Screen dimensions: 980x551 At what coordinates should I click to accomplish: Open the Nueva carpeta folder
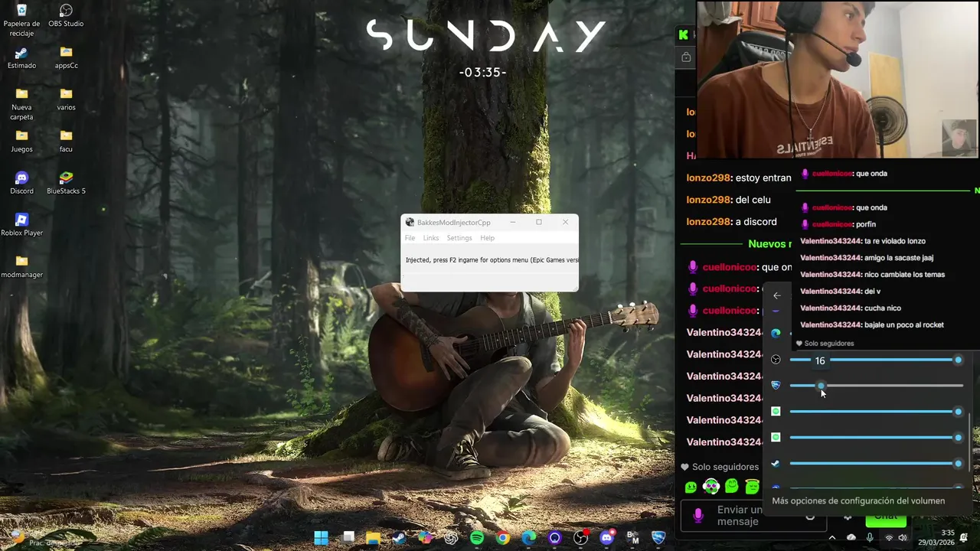[21, 104]
